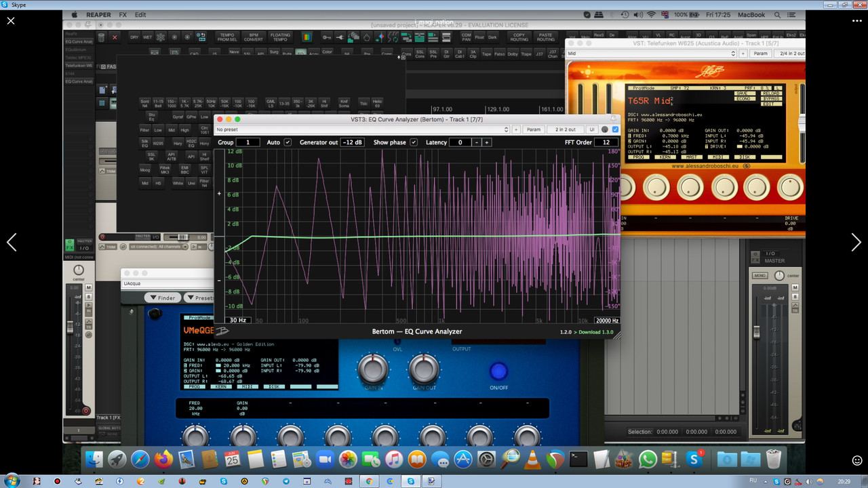Open the No preset dropdown in EQ Curve Analyzer

click(362, 129)
